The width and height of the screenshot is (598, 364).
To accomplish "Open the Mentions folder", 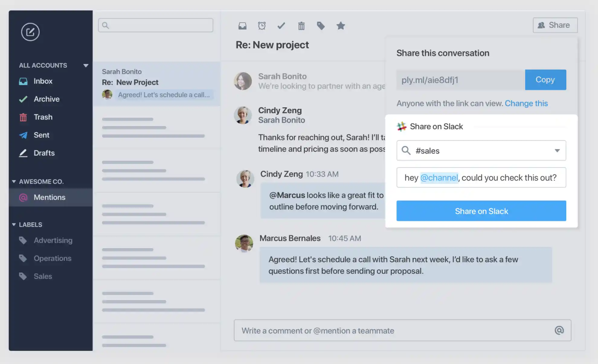I will click(50, 197).
